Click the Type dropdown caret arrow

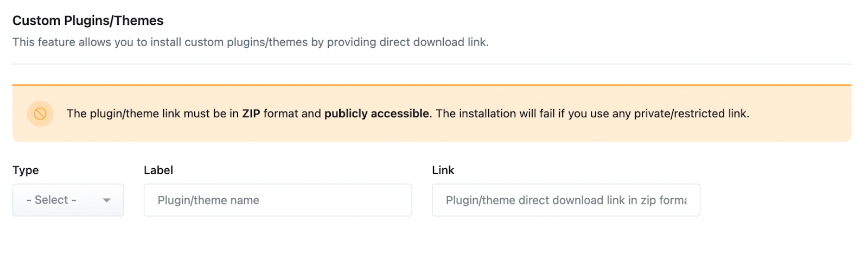coord(107,200)
